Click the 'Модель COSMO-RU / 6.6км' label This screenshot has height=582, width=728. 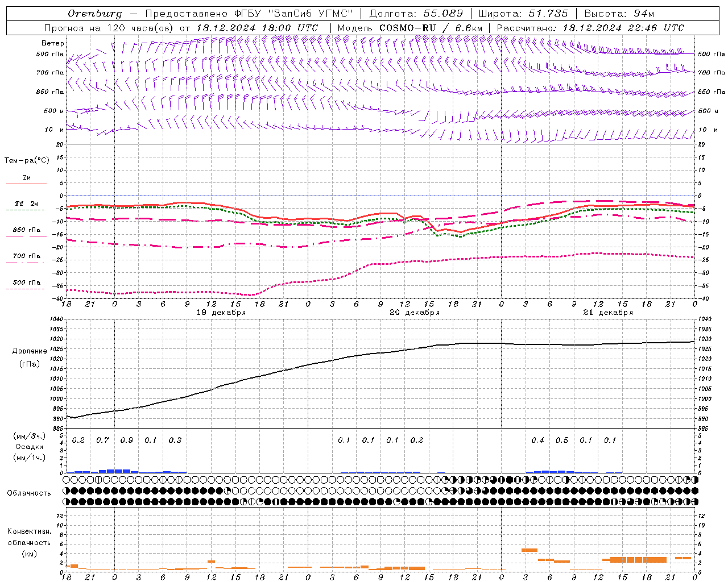pos(410,28)
